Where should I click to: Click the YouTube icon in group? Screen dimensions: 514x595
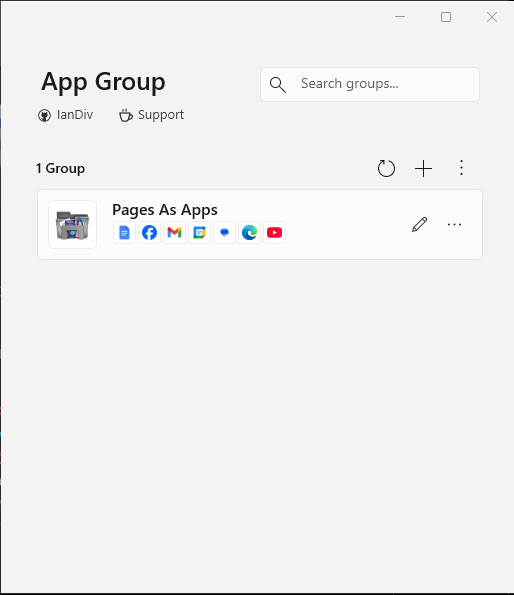[x=275, y=232]
